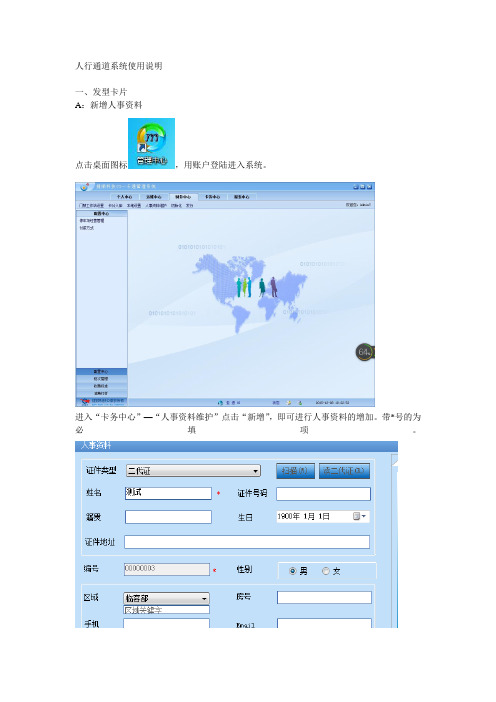The height and width of the screenshot is (702, 496).
Task: Click the people silhouettes on world map
Action: [x=257, y=287]
